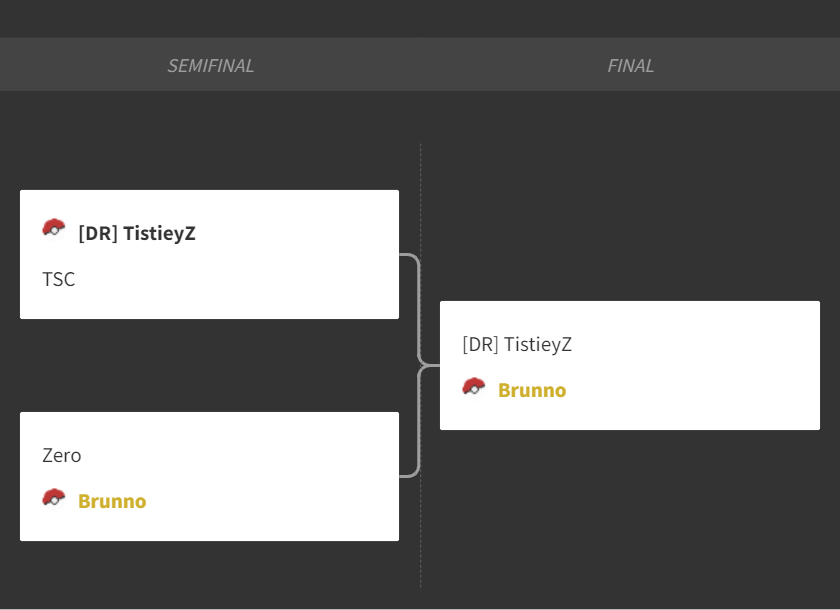Click the Poké Ball icon beside Brunno in the final

point(474,388)
